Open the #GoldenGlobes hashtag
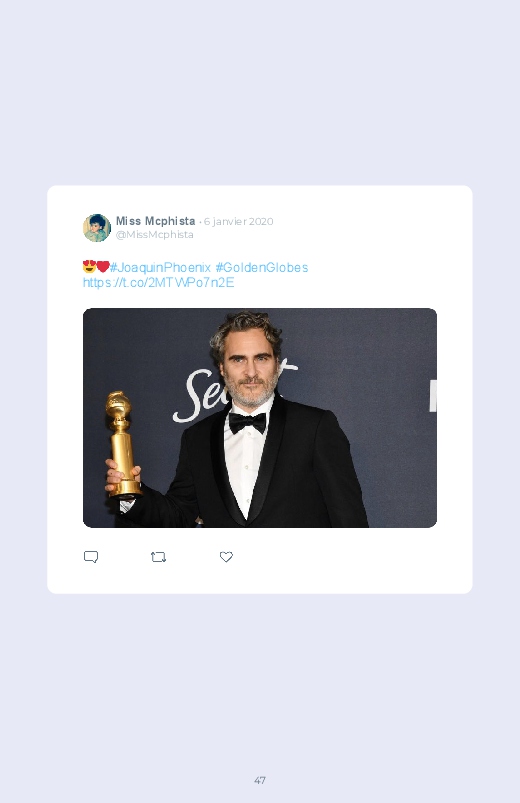Screen dimensions: 520x803 tap(262, 267)
